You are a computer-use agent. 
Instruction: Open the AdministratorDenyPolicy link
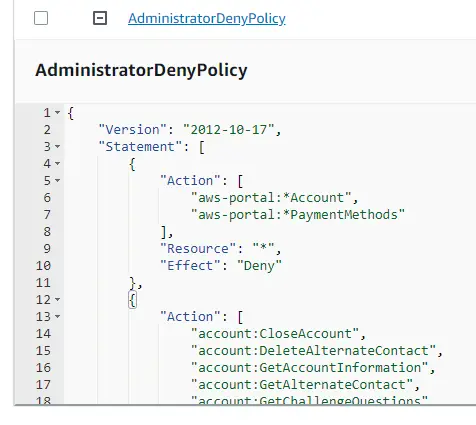[x=207, y=18]
